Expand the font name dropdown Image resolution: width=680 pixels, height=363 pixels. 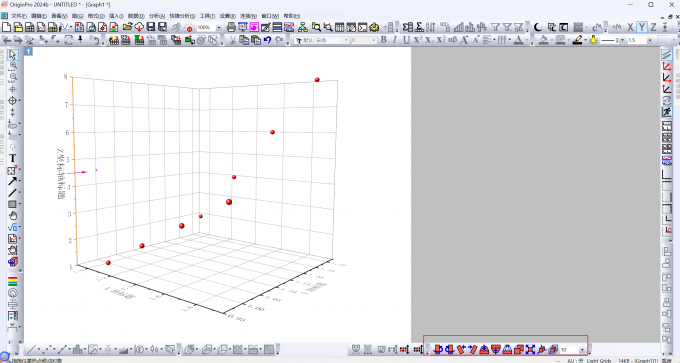(x=346, y=40)
